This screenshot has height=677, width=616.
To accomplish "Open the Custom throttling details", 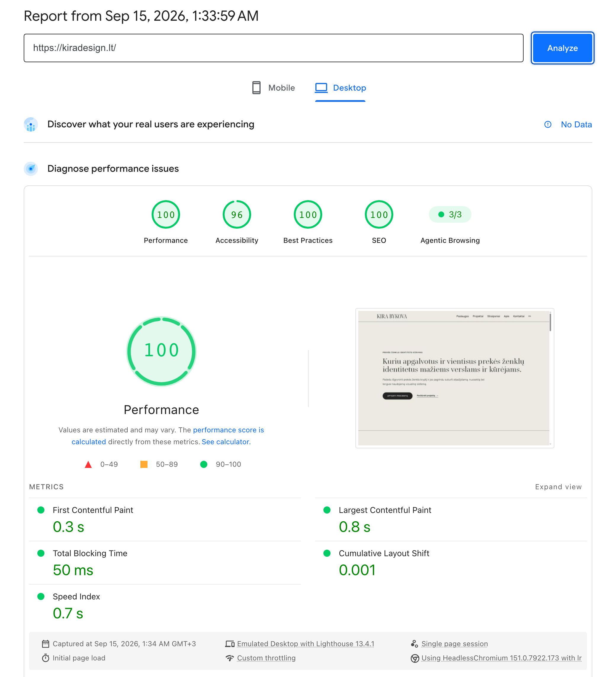I will [266, 658].
